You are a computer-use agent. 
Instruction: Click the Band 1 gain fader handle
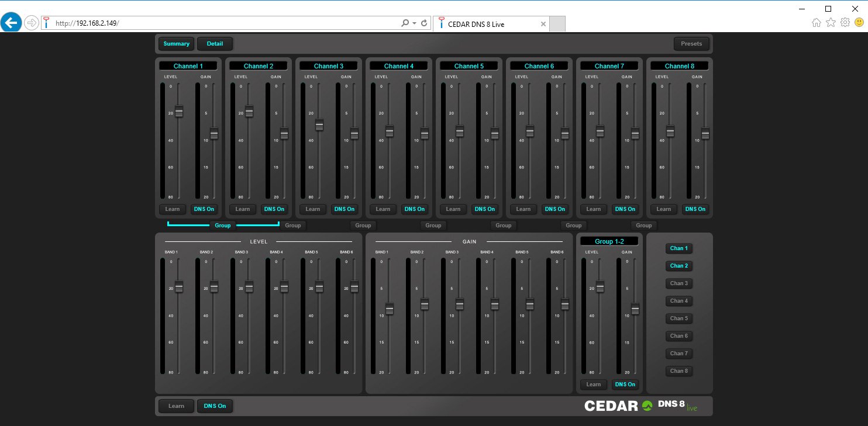pos(390,309)
